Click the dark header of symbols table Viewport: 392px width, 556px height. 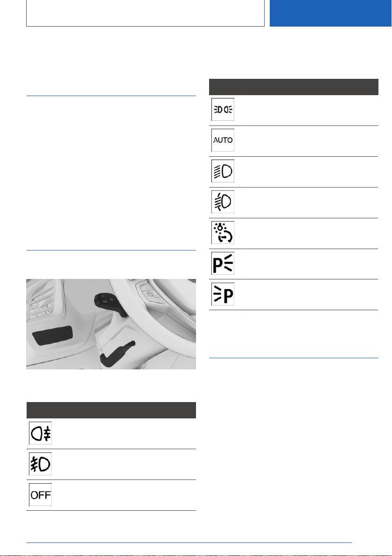pyautogui.click(x=294, y=87)
